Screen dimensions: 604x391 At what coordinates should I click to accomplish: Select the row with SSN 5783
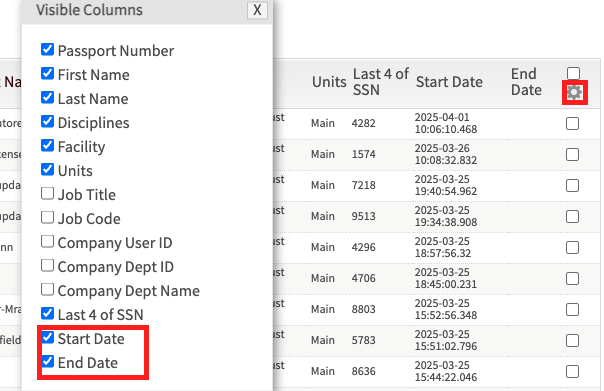coord(572,341)
